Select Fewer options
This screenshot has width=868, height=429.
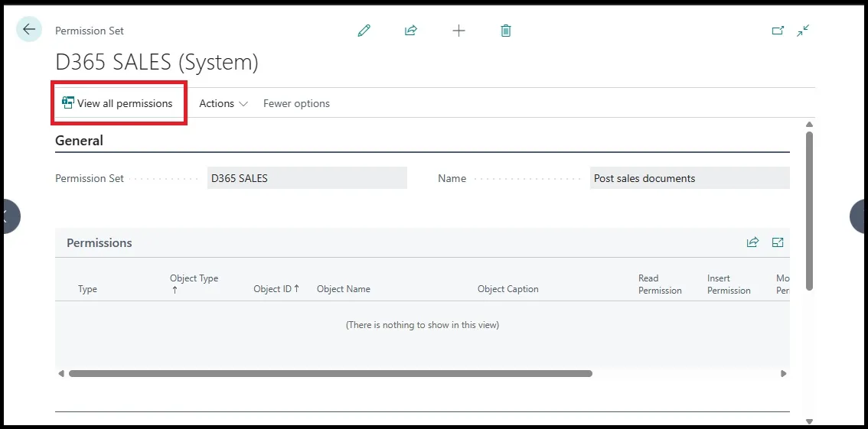296,103
